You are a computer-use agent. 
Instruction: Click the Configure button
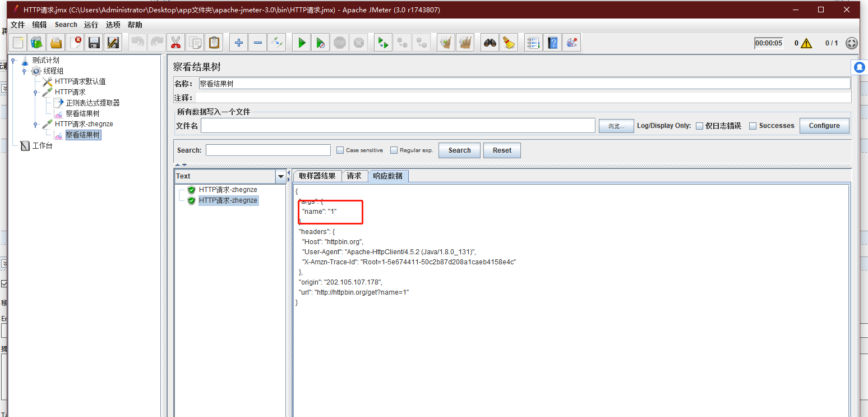(824, 126)
